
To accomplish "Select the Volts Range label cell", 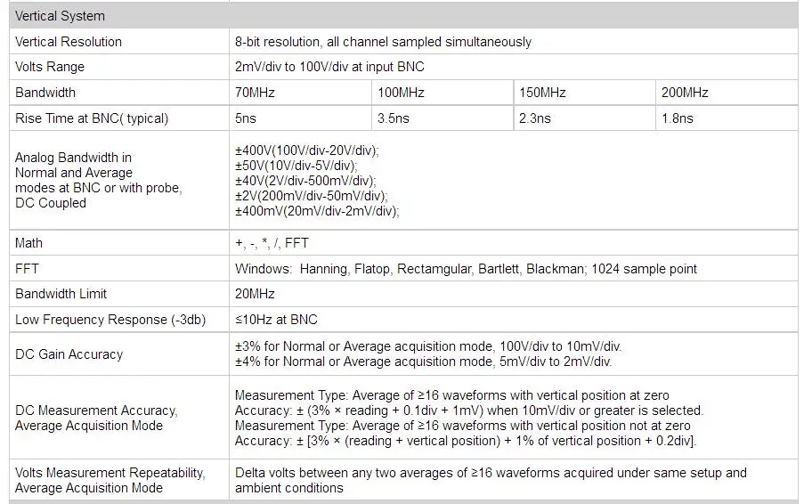I will [x=119, y=67].
